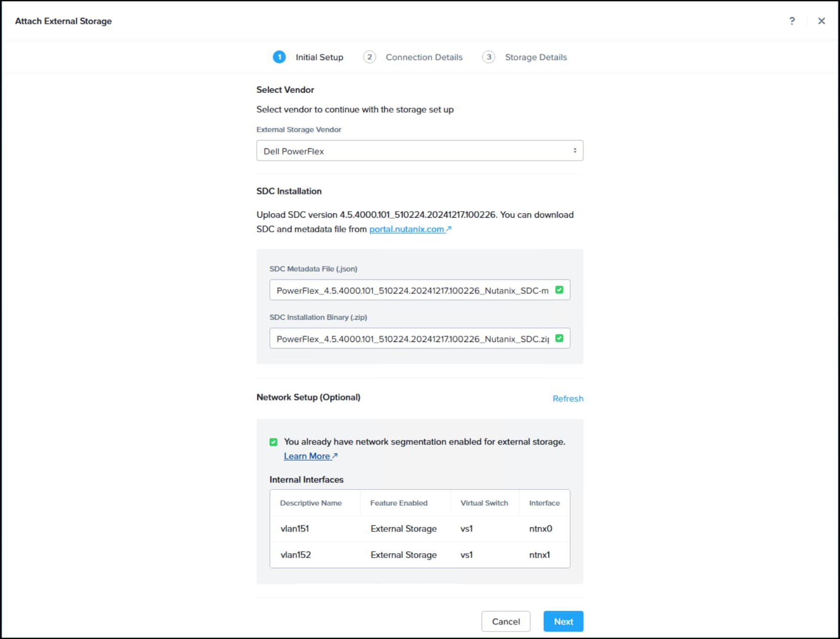
Task: Click the SDC Installation heading
Action: pyautogui.click(x=289, y=191)
